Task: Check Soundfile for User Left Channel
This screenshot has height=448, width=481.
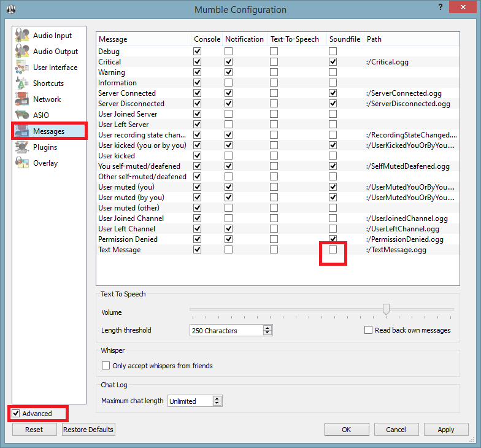Action: (x=333, y=228)
